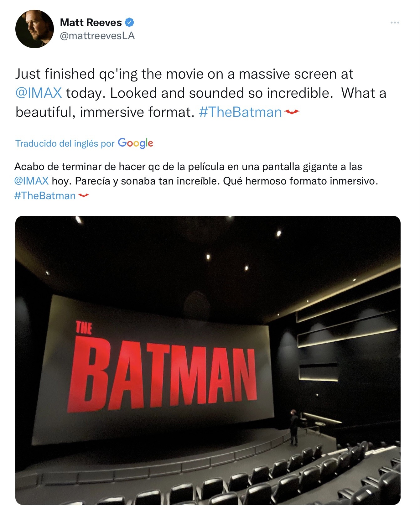
Task: Open the @IMAX mention in translated text
Action: tap(32, 181)
